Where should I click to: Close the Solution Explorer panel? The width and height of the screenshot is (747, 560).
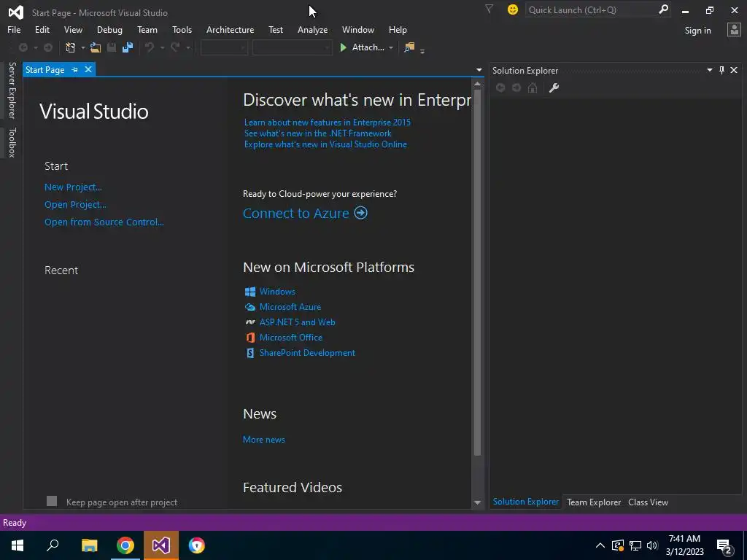(x=734, y=70)
